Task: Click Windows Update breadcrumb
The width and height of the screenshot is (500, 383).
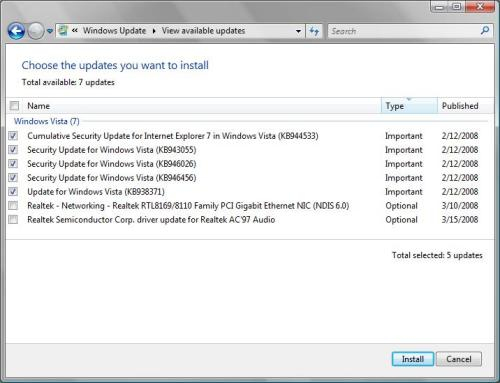Action: tap(114, 31)
